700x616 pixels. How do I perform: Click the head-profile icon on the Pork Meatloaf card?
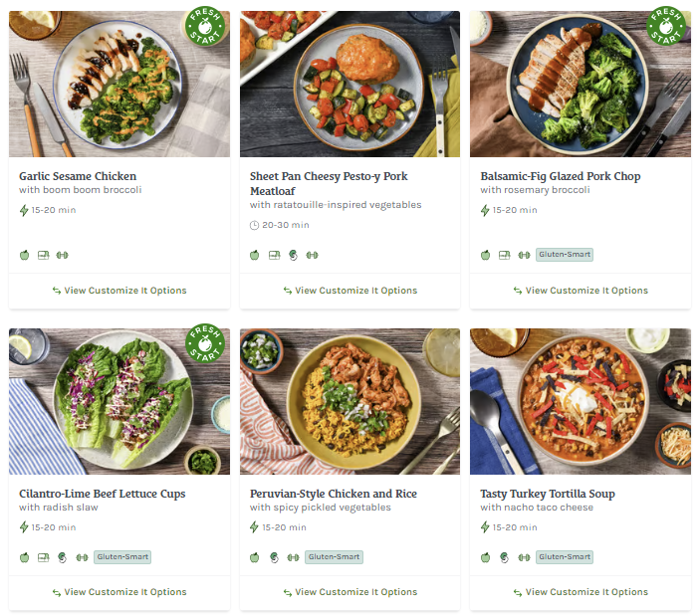tap(293, 255)
